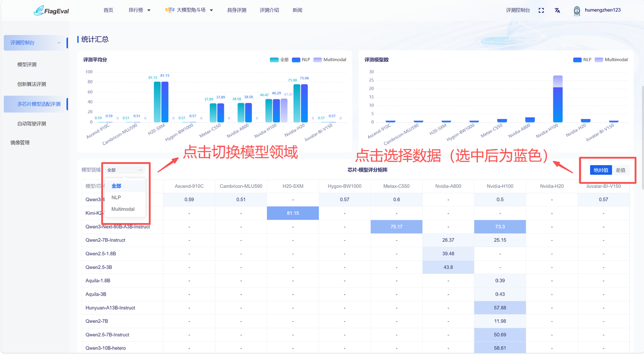
Task: Click the Hygon-BW1000 column header
Action: tap(345, 186)
